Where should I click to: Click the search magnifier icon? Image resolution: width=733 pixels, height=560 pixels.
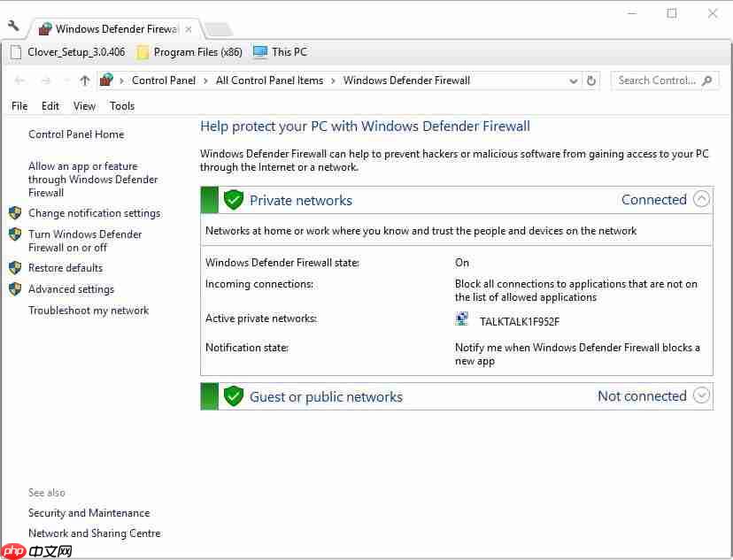tap(707, 81)
